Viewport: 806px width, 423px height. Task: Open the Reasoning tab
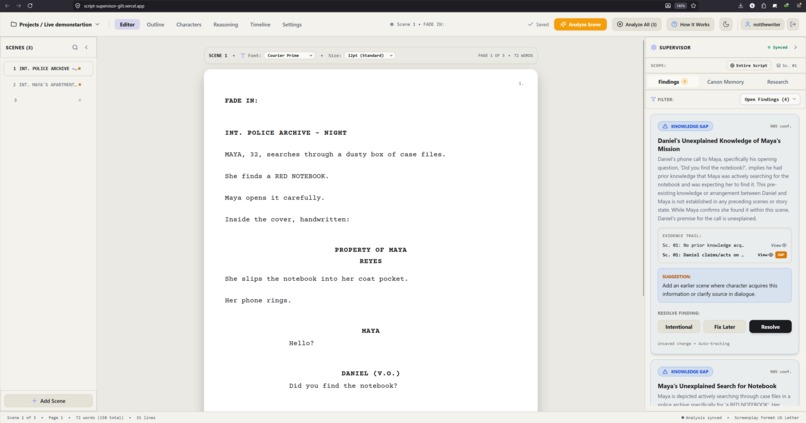tap(226, 24)
